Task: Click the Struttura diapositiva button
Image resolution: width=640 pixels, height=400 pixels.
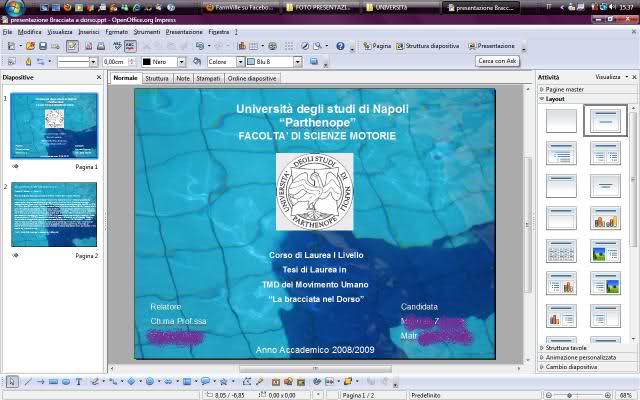Action: tap(432, 46)
